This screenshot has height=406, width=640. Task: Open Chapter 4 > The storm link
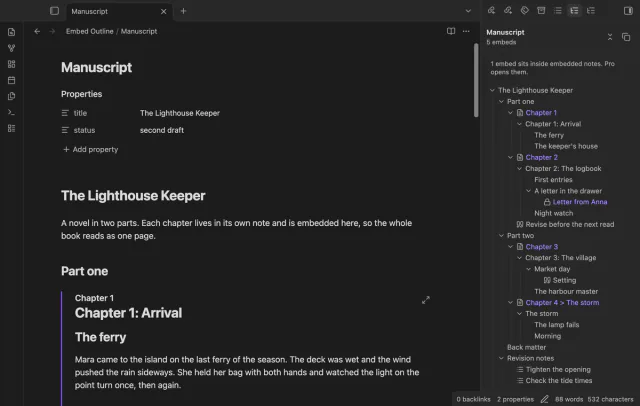562,303
